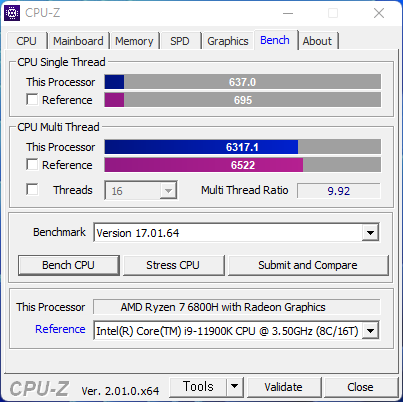The width and height of the screenshot is (403, 402).
Task: Click the CPU-Z app icon in title bar
Action: (12, 13)
